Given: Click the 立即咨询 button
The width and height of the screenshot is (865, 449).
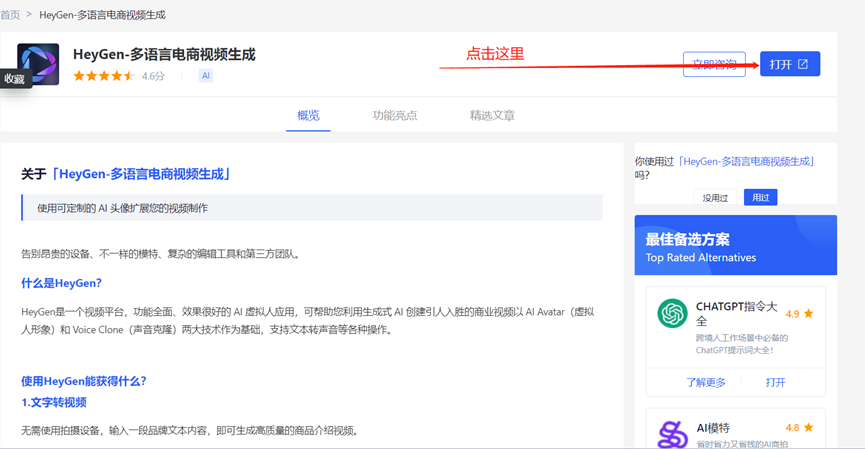Looking at the screenshot, I should (714, 64).
